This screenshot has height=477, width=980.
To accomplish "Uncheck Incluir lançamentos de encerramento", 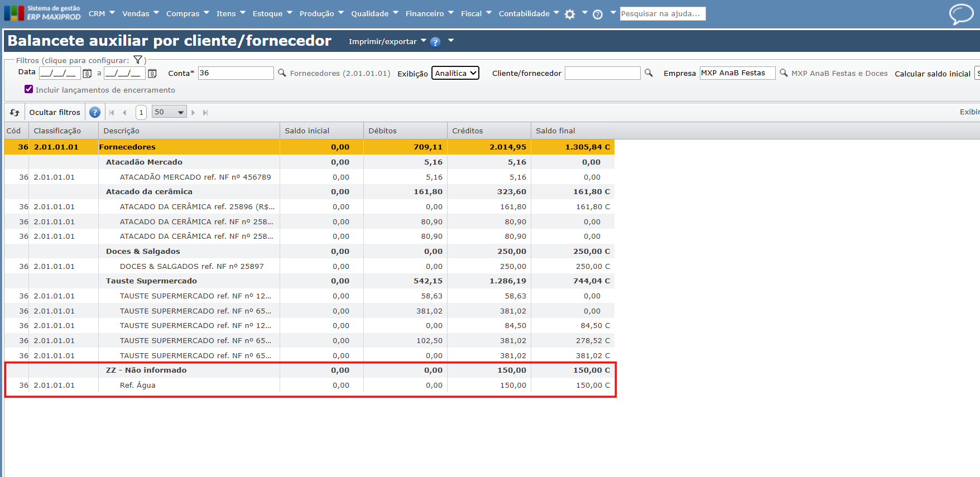I will pos(29,89).
